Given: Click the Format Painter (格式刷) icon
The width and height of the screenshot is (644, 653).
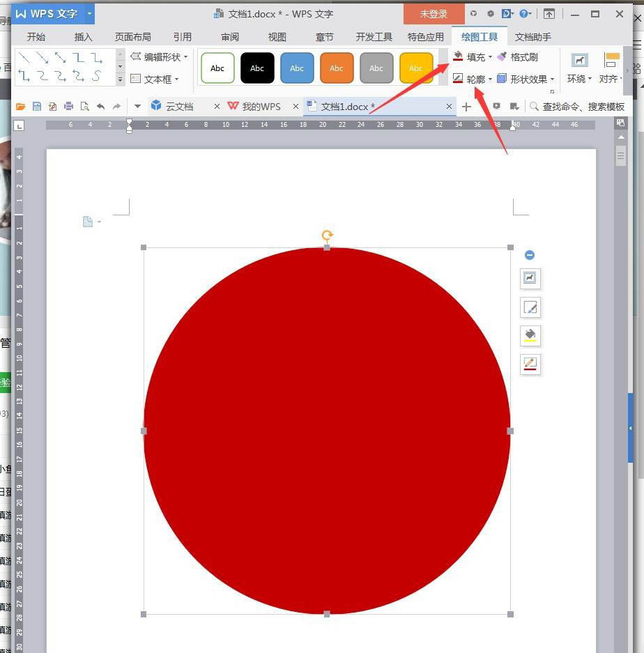Looking at the screenshot, I should (x=503, y=57).
